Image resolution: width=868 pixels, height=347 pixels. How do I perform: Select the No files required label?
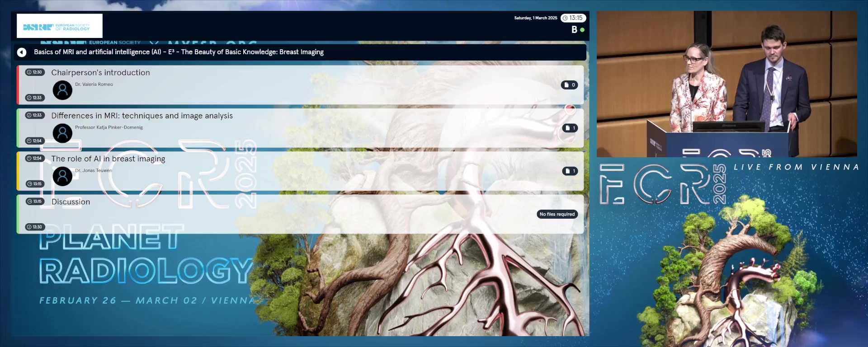tap(557, 214)
